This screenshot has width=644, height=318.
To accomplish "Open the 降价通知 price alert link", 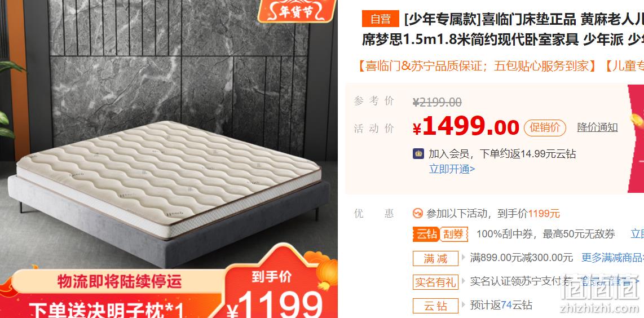I will (x=597, y=127).
